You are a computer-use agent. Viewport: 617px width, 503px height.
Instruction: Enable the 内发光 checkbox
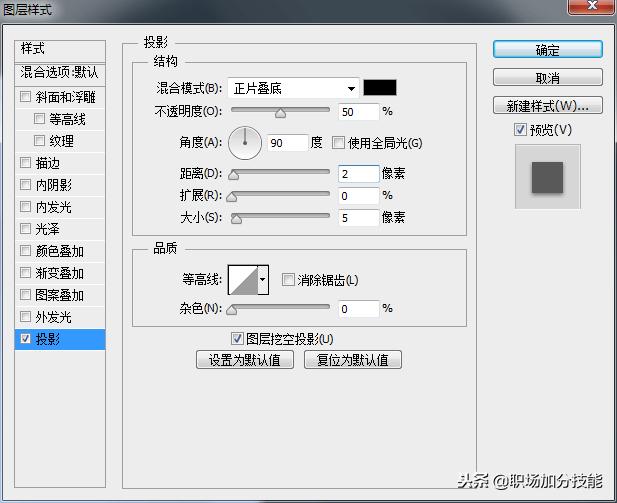pyautogui.click(x=25, y=207)
